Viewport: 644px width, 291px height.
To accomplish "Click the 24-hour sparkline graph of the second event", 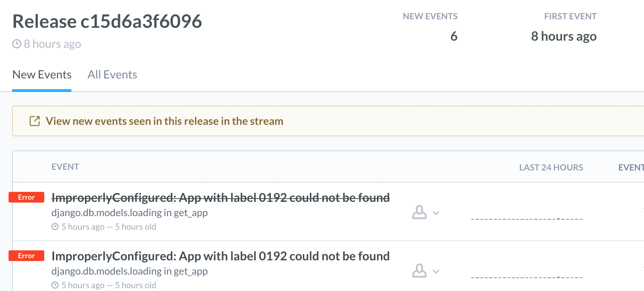I will pyautogui.click(x=527, y=277).
